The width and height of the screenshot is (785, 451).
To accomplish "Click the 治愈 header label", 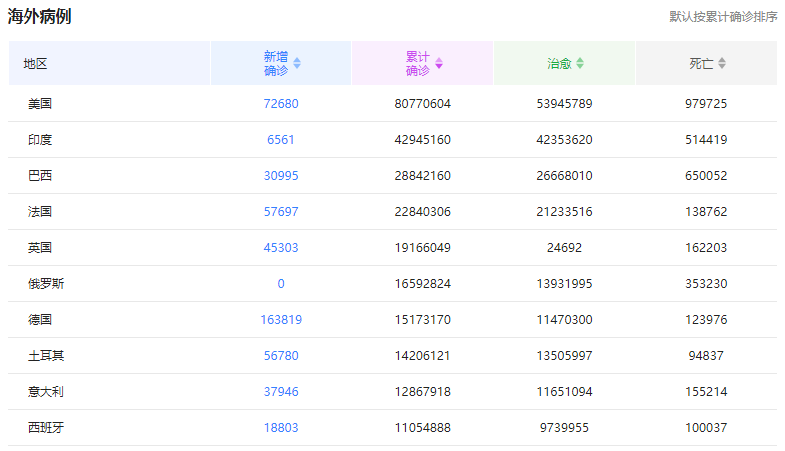I will (x=559, y=64).
